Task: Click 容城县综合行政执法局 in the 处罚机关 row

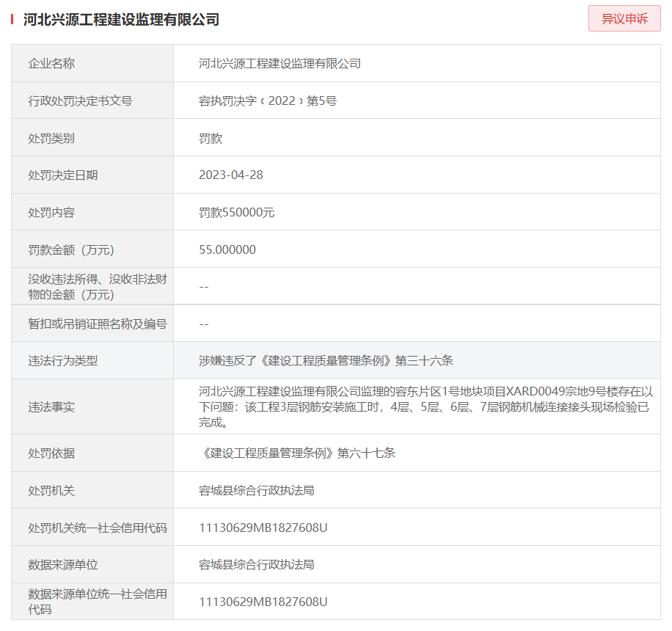Action: coord(256,490)
